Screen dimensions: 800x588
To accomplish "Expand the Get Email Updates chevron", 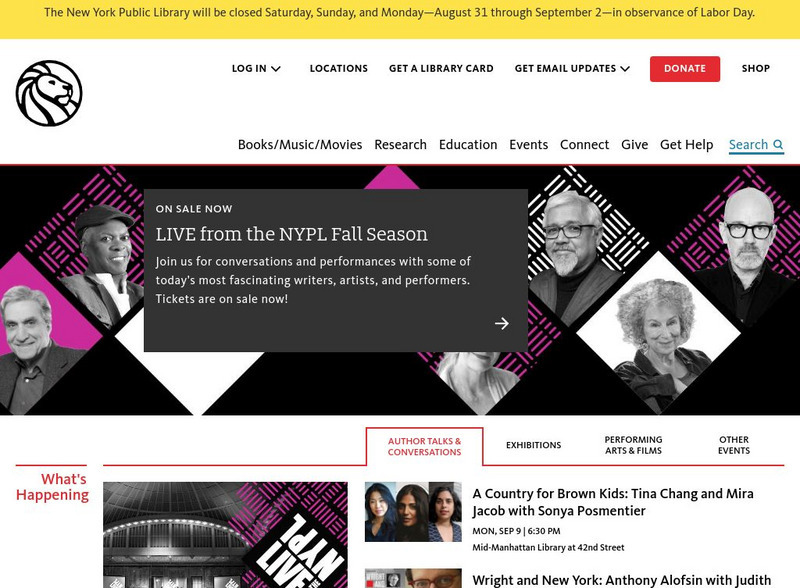I will 625,69.
